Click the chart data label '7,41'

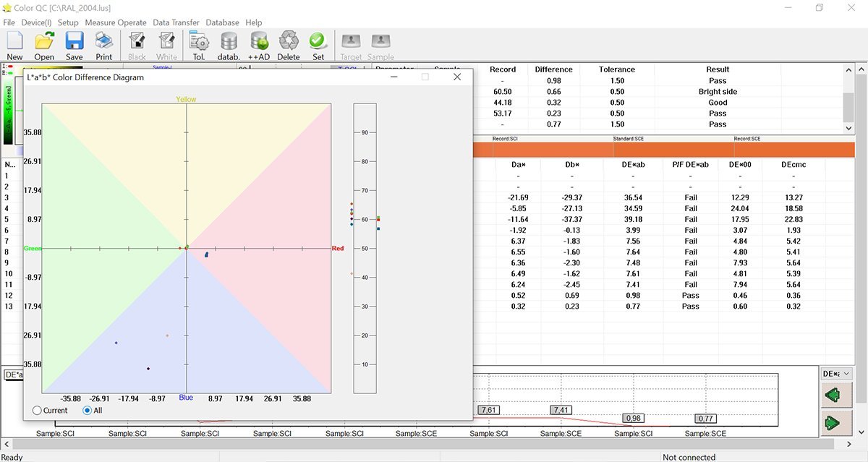pos(561,410)
